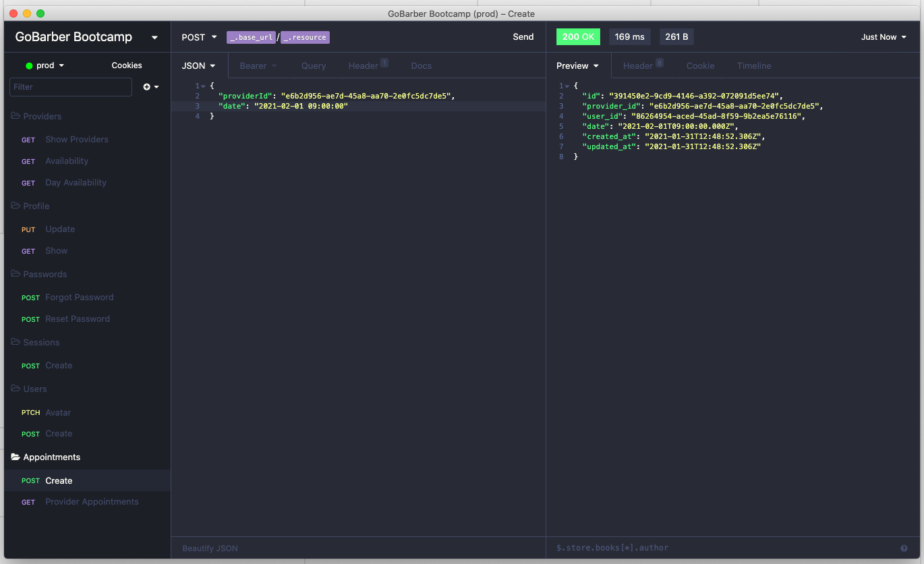Open the JSON body type dropdown
This screenshot has height=564, width=924.
[199, 65]
